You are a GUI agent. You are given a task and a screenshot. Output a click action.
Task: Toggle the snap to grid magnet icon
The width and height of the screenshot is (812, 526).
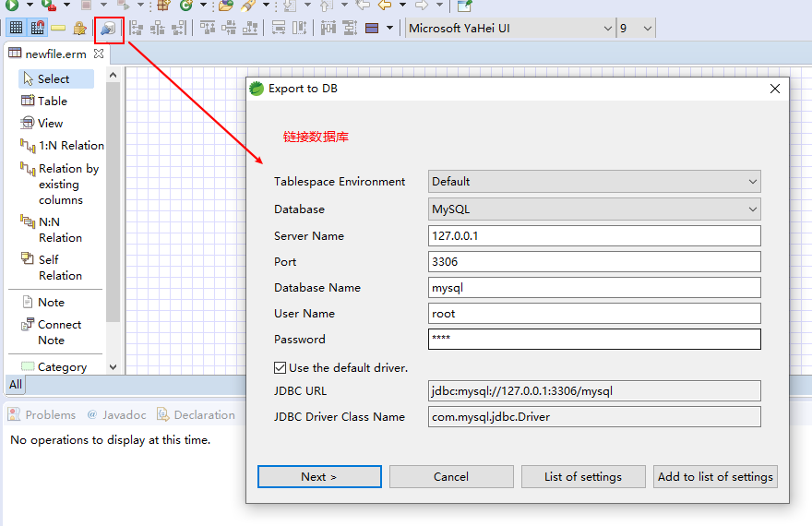click(37, 28)
